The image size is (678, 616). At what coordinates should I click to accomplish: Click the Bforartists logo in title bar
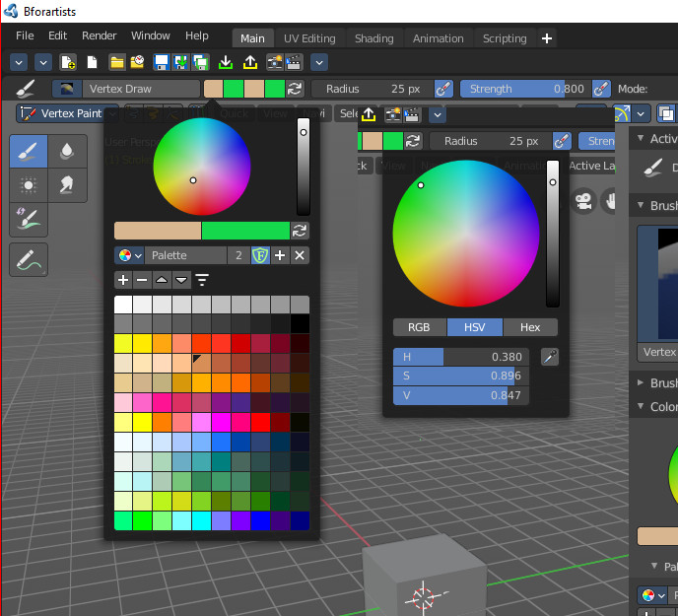(11, 11)
